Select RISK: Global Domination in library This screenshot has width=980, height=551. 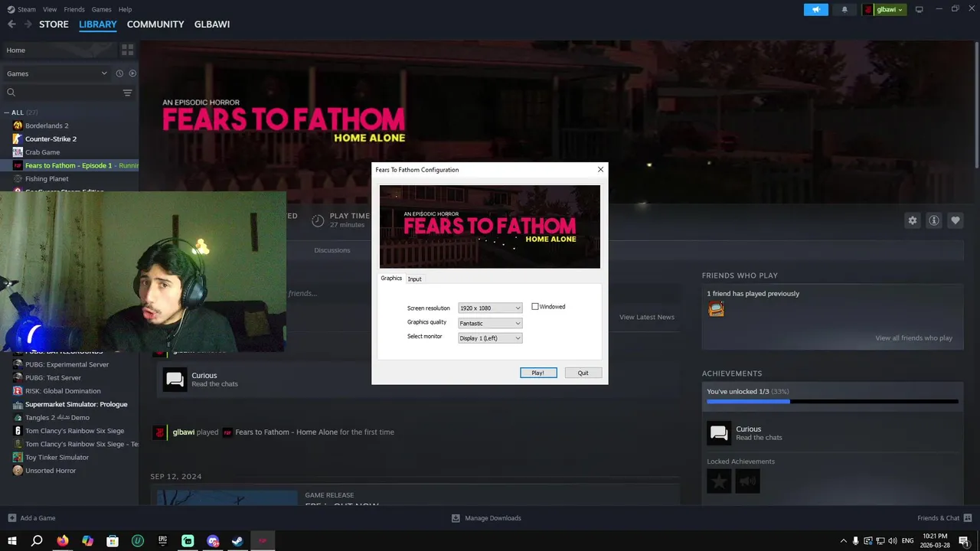coord(63,391)
